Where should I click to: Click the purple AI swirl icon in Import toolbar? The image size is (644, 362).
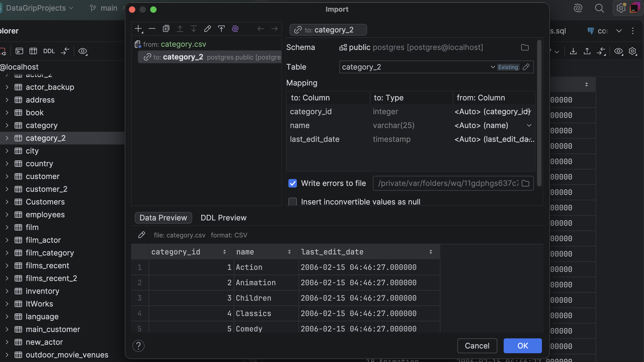click(x=235, y=29)
